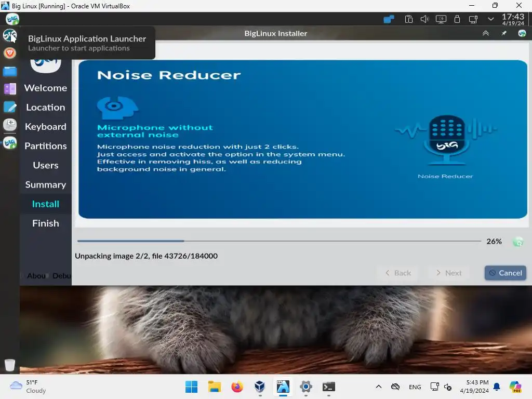532x399 pixels.
Task: Open Firefox from the Windows taskbar
Action: 237,387
